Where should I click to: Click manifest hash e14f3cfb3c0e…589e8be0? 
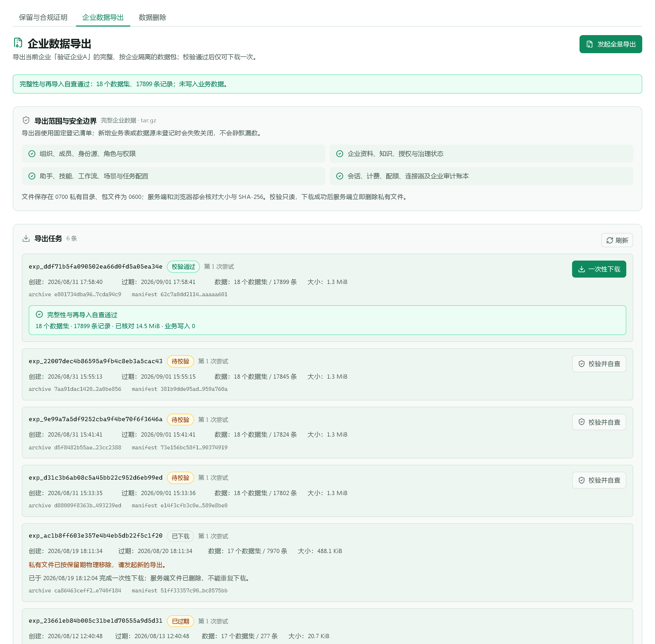[x=194, y=506]
